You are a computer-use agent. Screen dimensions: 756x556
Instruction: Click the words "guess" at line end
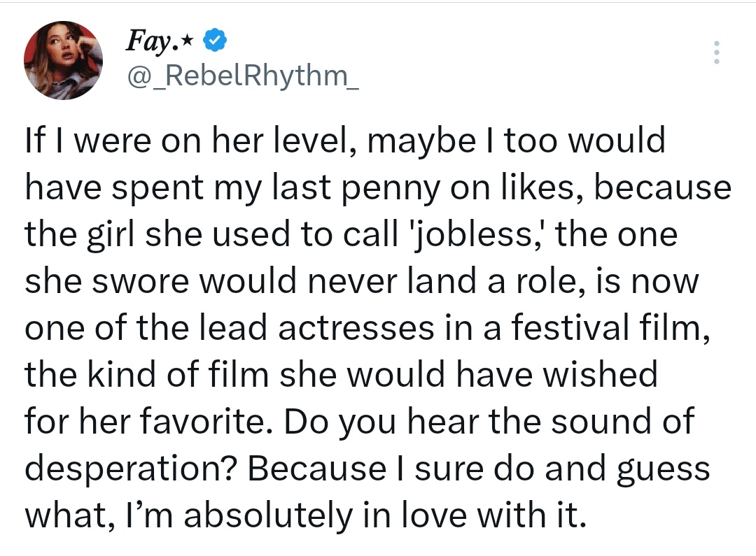point(663,469)
